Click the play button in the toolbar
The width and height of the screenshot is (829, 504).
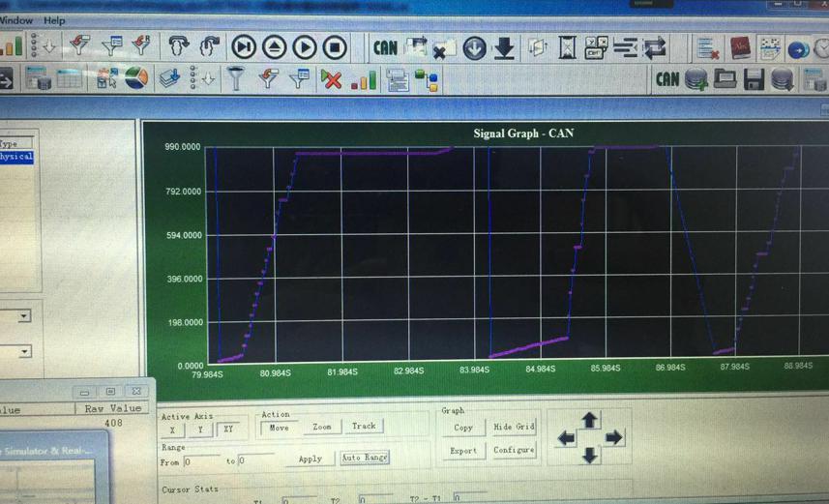pos(305,47)
